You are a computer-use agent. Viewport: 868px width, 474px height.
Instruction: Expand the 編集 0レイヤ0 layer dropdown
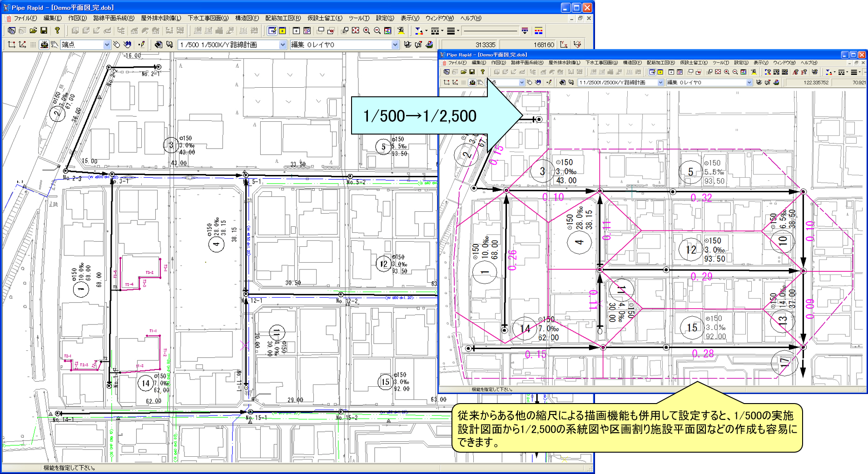pos(395,45)
